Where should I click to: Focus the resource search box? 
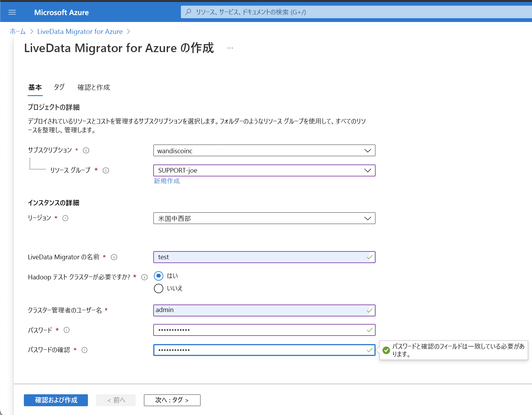(x=356, y=12)
